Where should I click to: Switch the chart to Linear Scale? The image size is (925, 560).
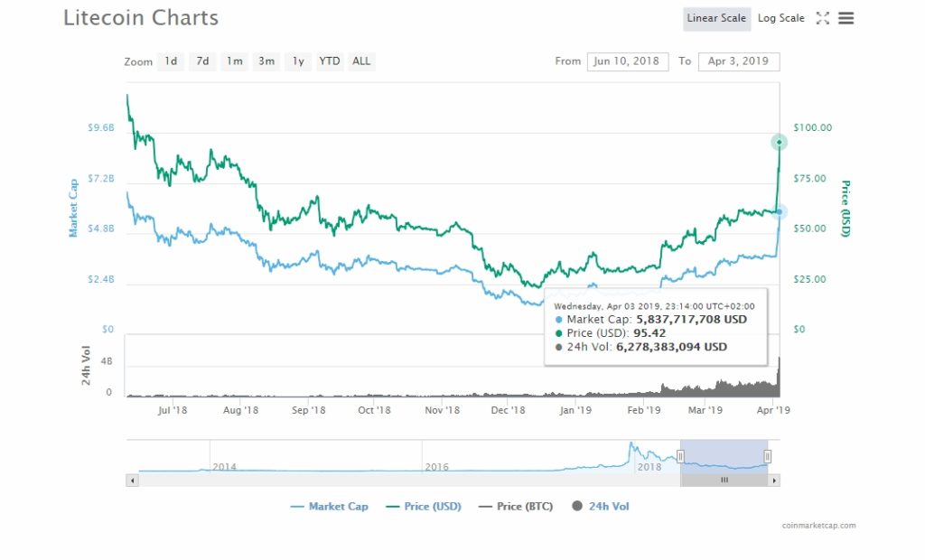coord(716,17)
